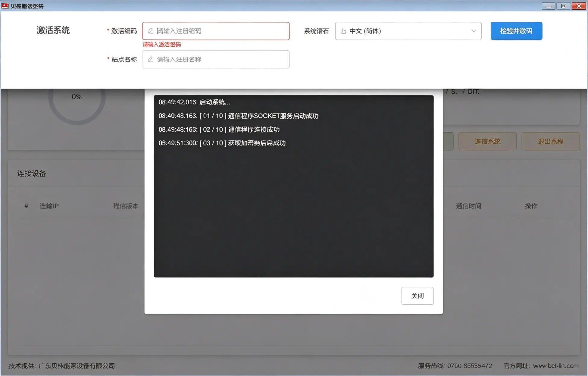This screenshot has height=376, width=588.
Task: Click the 站点名称 input field
Action: [x=216, y=59]
